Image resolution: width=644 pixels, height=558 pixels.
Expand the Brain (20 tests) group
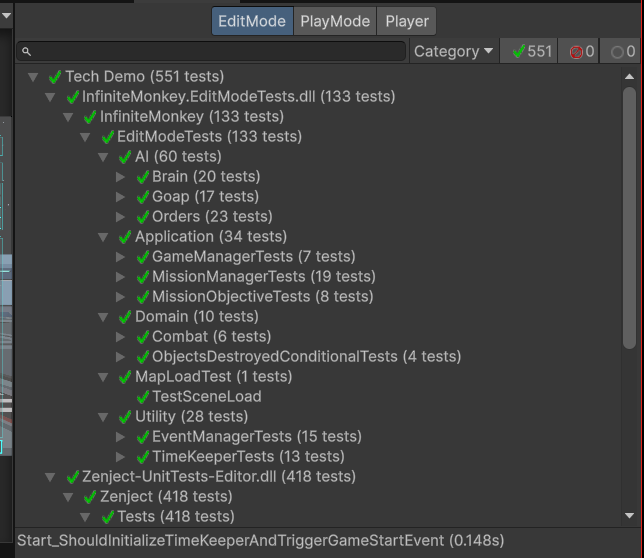(120, 177)
